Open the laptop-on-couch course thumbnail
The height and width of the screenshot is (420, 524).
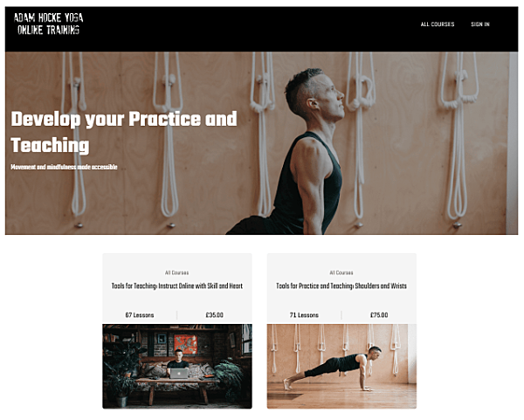(x=177, y=366)
